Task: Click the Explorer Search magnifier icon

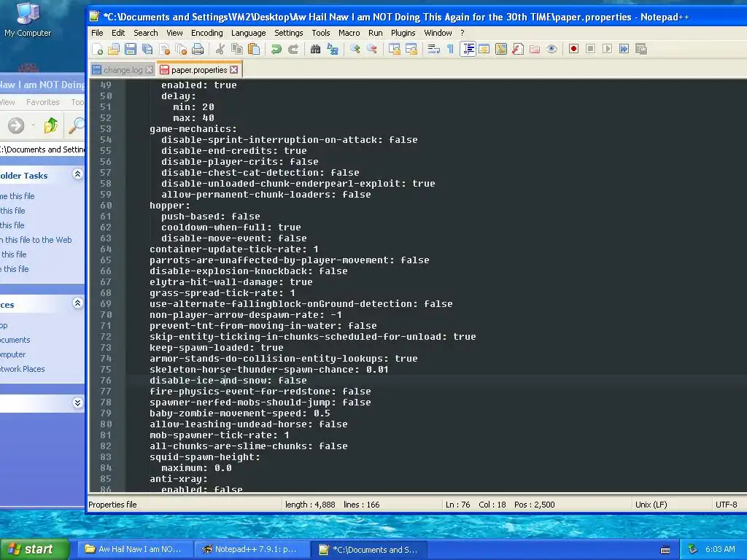Action: (x=76, y=125)
